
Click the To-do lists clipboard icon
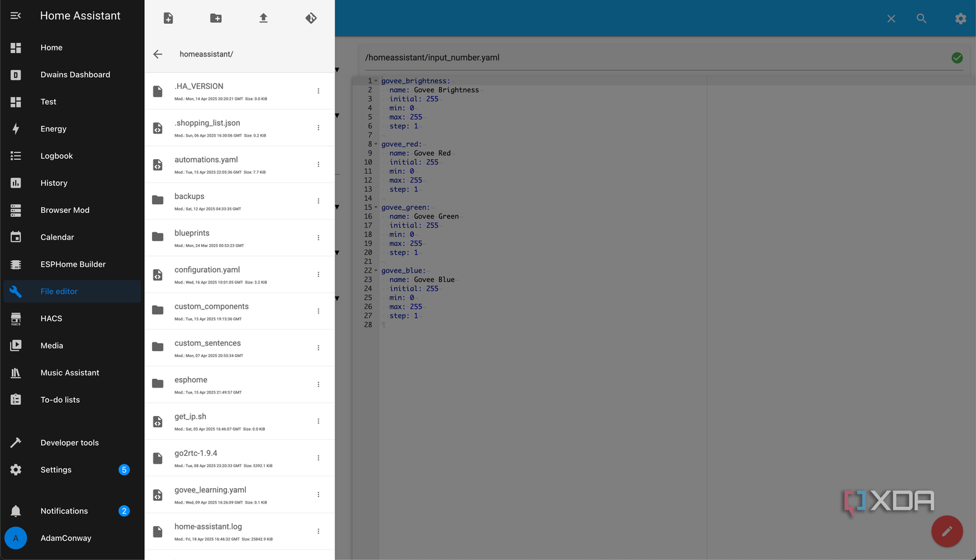(16, 399)
